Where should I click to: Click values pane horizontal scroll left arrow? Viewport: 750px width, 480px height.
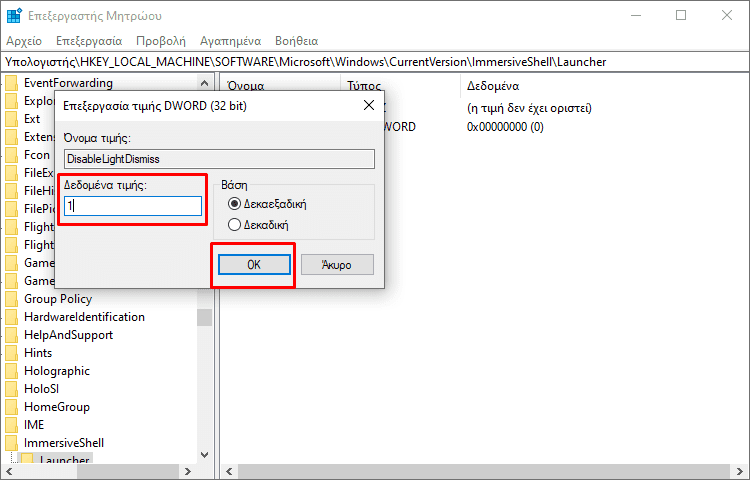230,471
